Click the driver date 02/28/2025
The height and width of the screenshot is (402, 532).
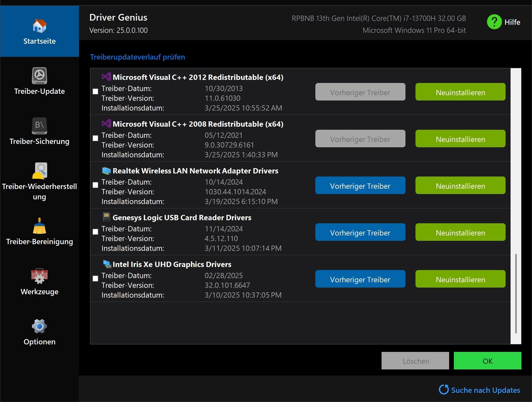224,275
